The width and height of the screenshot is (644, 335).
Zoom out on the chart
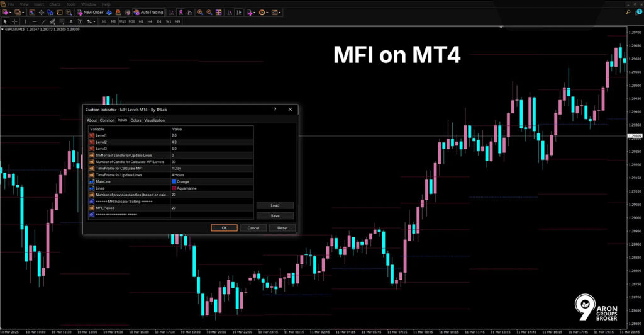[209, 13]
